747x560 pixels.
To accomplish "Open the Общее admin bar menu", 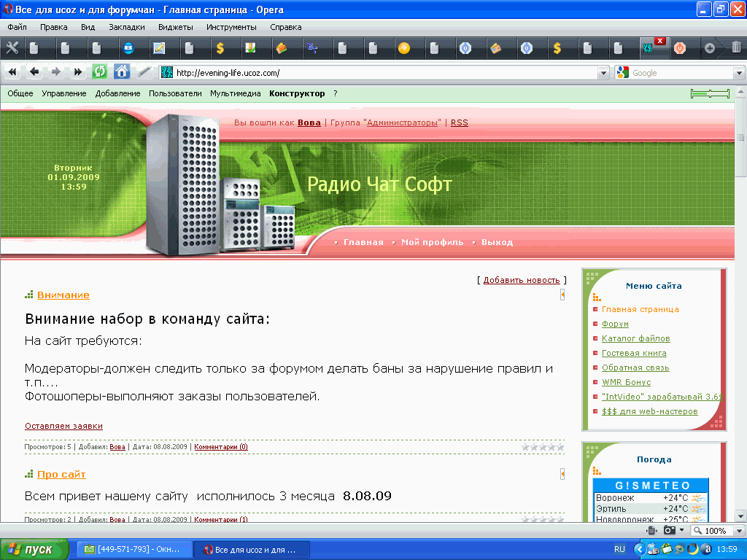I will [20, 93].
